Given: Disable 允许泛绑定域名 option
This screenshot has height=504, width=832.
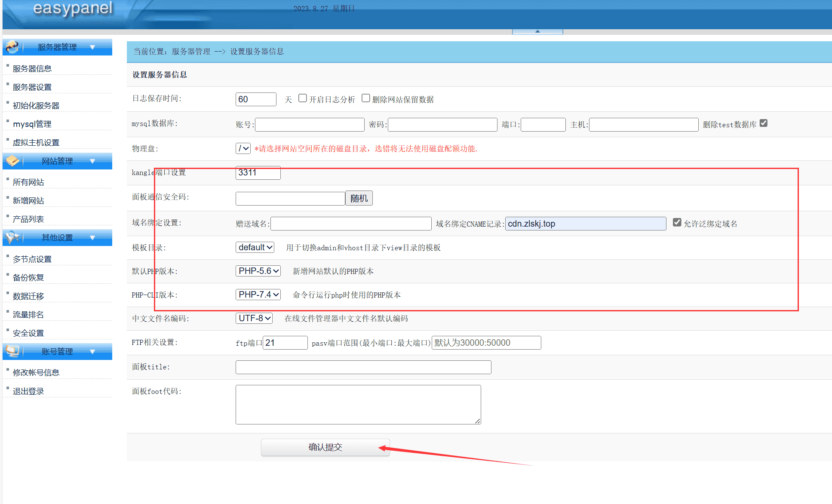Looking at the screenshot, I should click(x=677, y=222).
